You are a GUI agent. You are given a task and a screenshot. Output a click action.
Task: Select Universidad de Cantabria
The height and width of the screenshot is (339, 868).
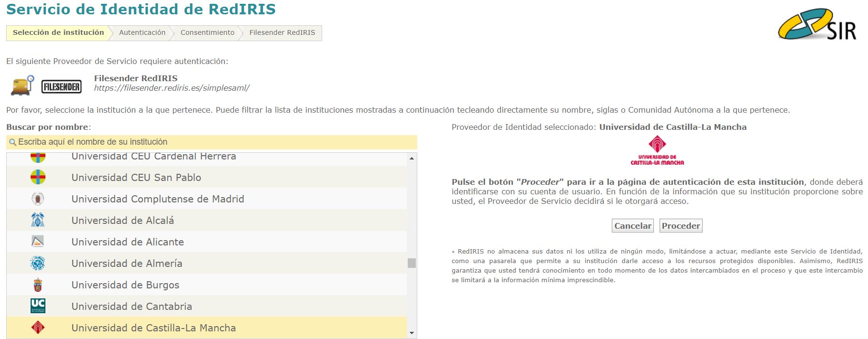pyautogui.click(x=206, y=306)
